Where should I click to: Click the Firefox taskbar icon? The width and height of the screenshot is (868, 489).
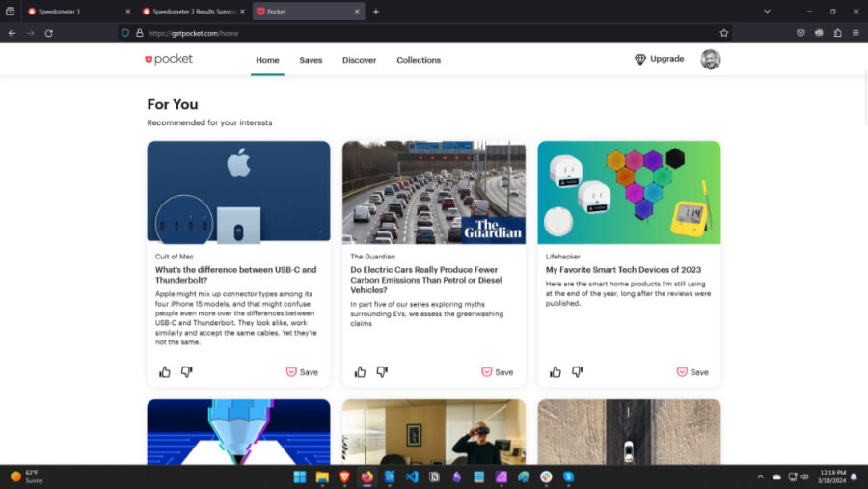[x=367, y=476]
